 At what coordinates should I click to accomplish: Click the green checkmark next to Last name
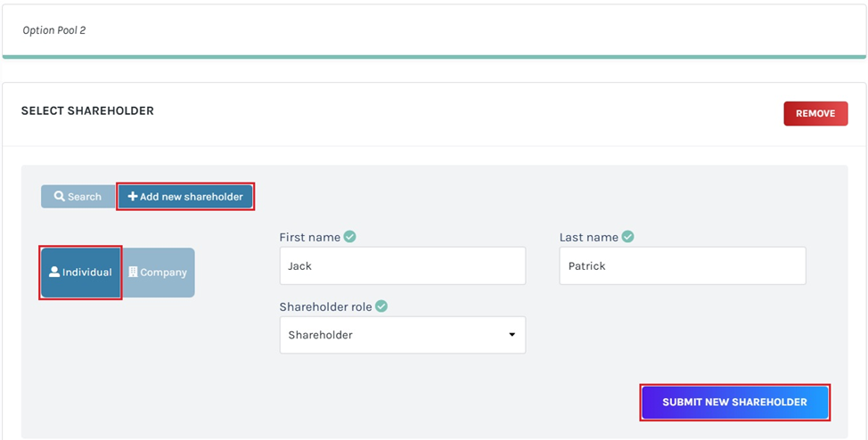pyautogui.click(x=628, y=237)
